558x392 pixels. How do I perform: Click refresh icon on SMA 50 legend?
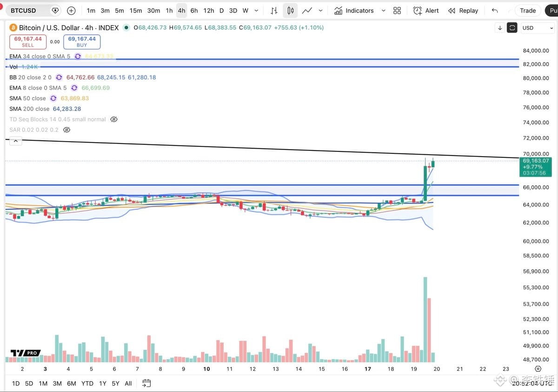point(53,98)
